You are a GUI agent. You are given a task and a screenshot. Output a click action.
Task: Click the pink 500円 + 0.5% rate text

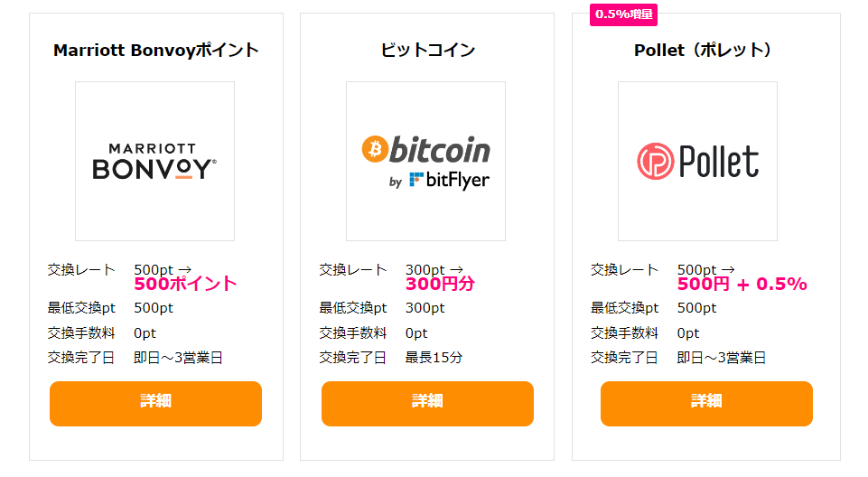742,284
